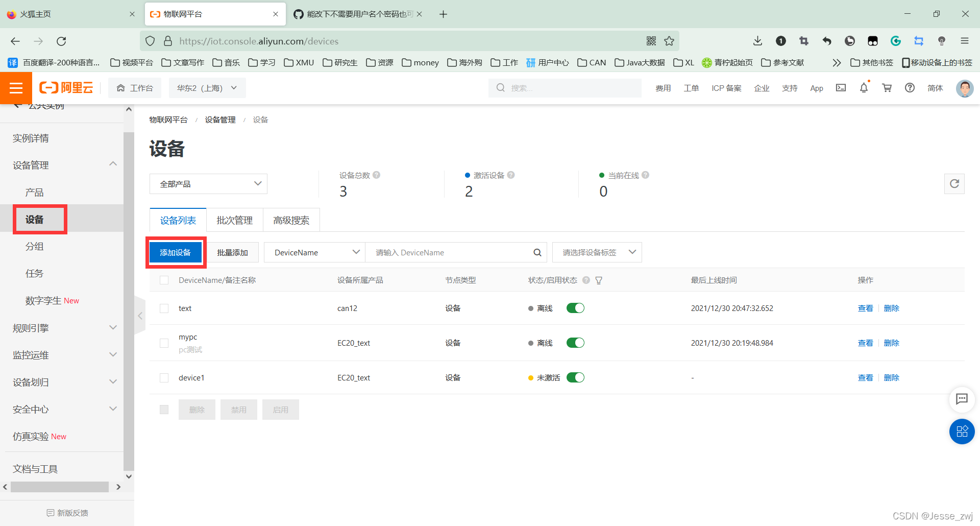980x526 pixels.
Task: Click the magnifier icon in the DeviceName search box
Action: point(537,252)
